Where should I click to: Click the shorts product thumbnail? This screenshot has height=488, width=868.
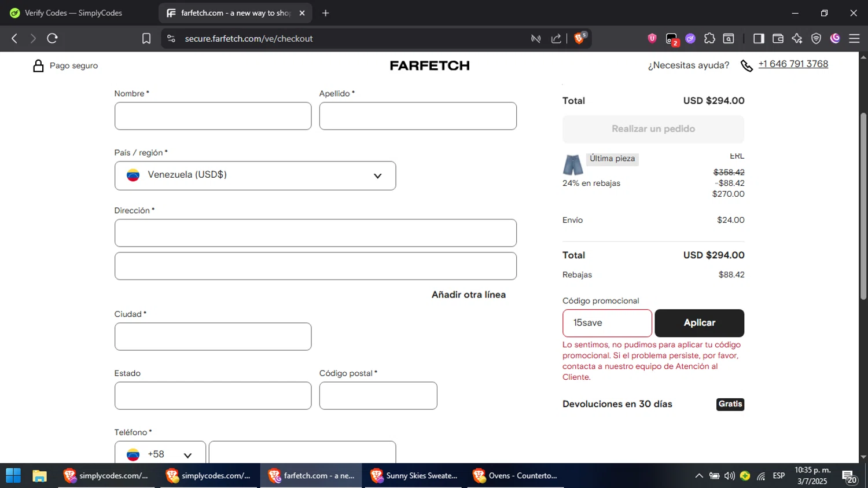[x=573, y=165]
